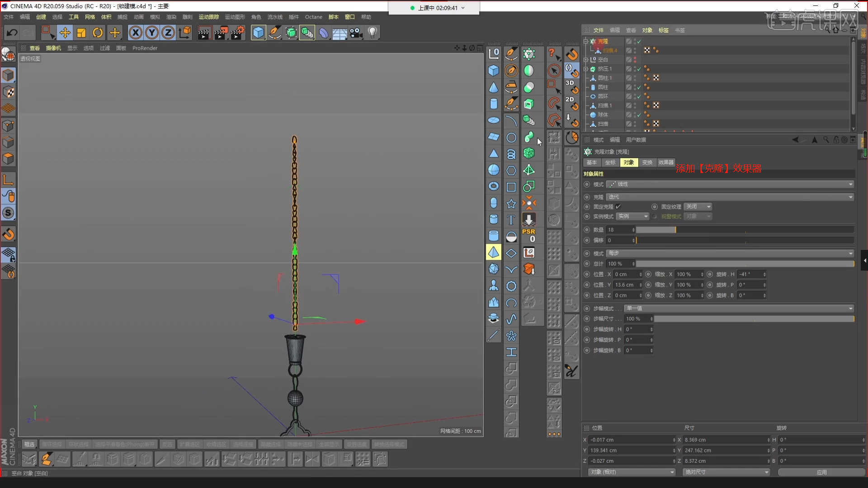Adjust the 总计 percentage slider
The height and width of the screenshot is (488, 868).
pos(745,264)
